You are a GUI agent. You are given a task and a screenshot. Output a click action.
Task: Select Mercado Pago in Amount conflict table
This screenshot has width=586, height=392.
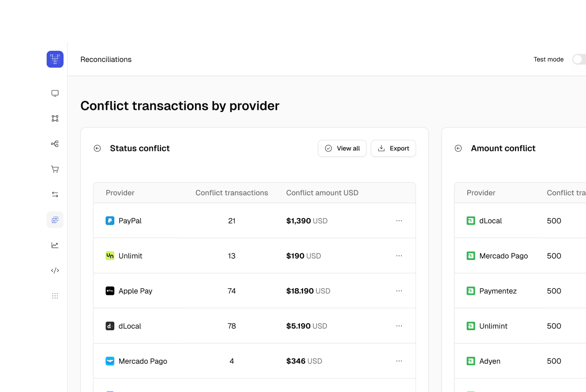coord(504,256)
